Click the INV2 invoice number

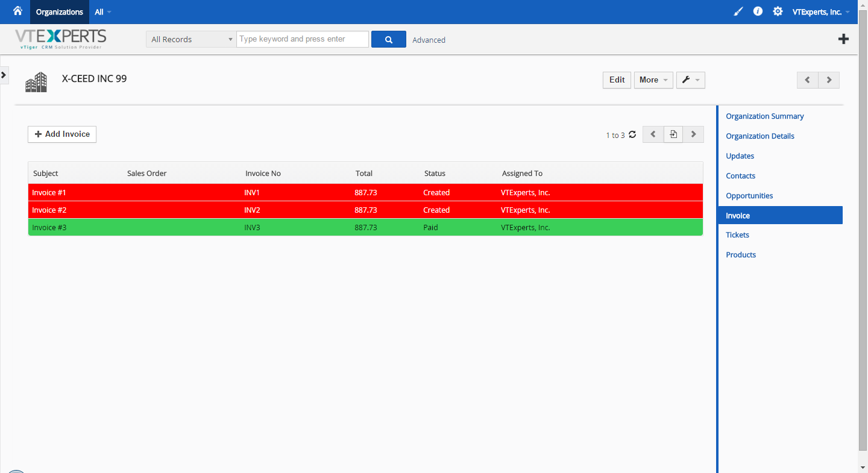coord(252,210)
